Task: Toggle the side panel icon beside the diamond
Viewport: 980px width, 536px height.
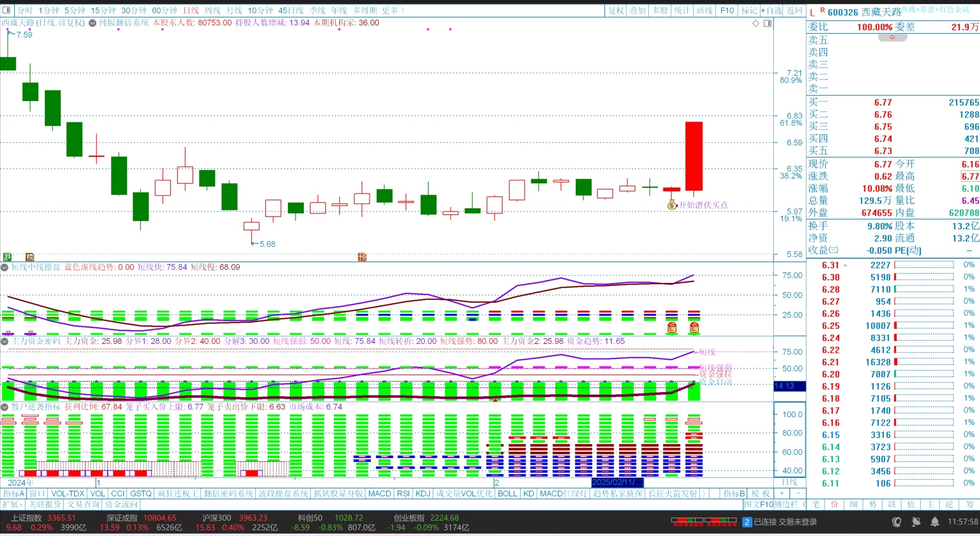Action: point(767,23)
